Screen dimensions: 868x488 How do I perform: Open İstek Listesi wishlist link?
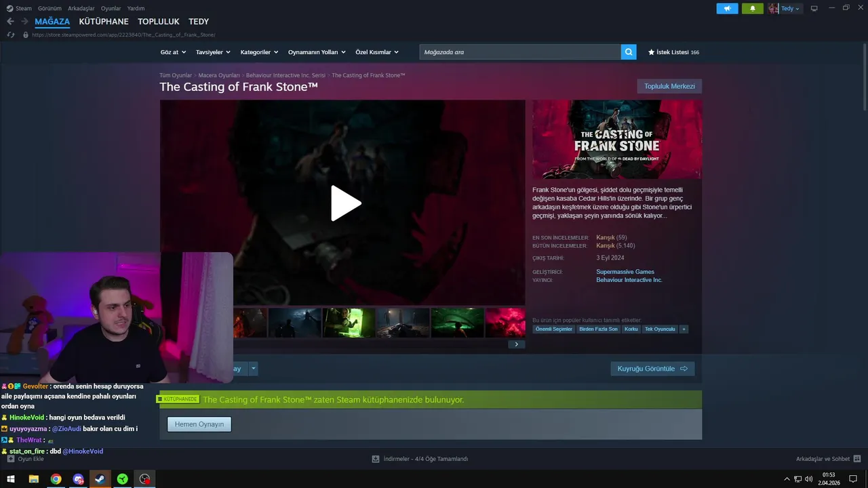(673, 52)
